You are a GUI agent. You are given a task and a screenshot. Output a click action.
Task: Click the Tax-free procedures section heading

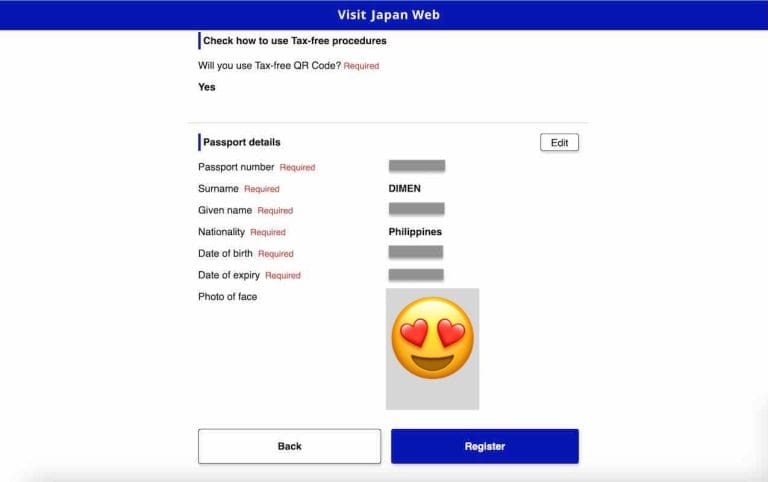(294, 41)
